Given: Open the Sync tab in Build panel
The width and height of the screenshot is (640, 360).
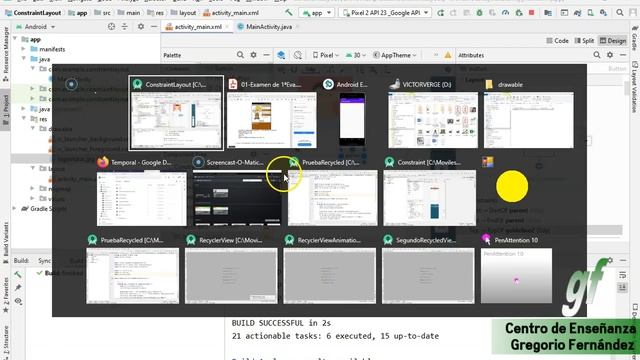Looking at the screenshot, I should pos(44,260).
